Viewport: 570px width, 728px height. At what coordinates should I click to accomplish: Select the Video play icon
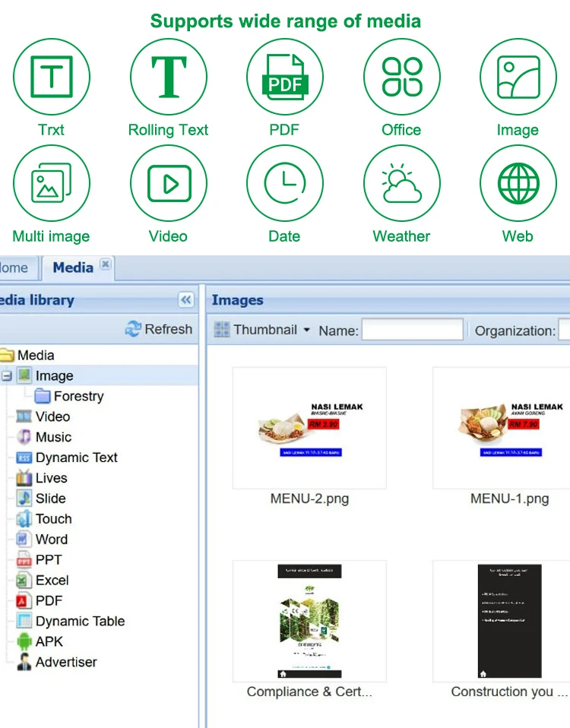(x=169, y=183)
